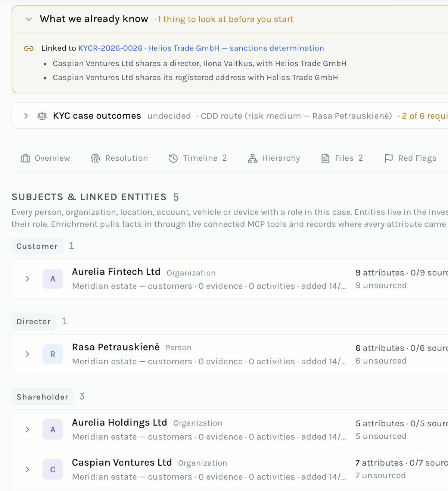Click the CDD route risk medium text
The width and height of the screenshot is (448, 491).
coord(296,116)
